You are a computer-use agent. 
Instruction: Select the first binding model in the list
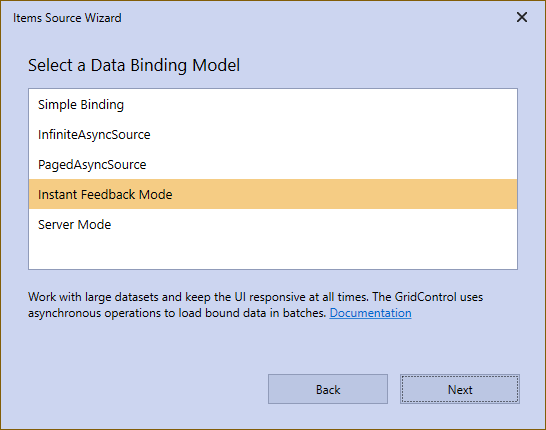[273, 104]
